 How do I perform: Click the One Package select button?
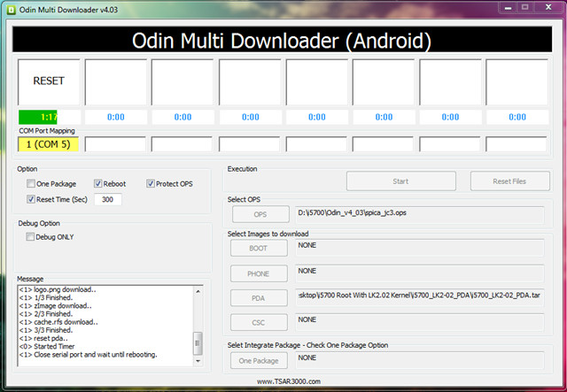point(259,360)
